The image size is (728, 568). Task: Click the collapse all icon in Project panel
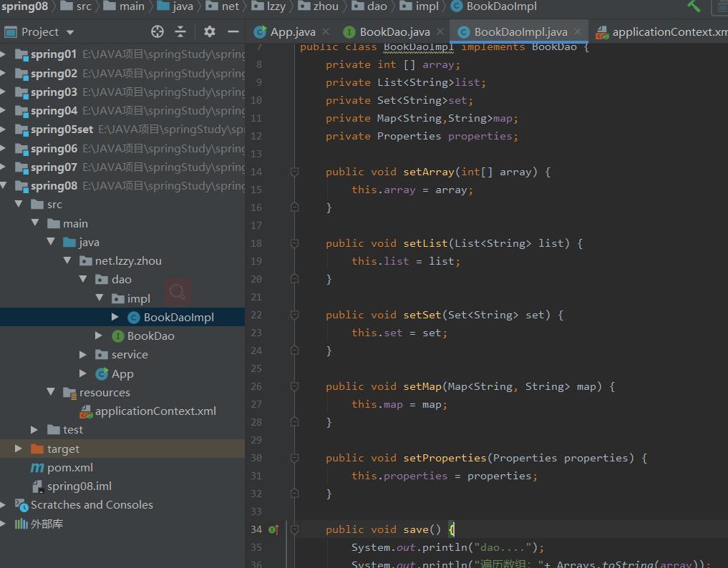click(180, 31)
